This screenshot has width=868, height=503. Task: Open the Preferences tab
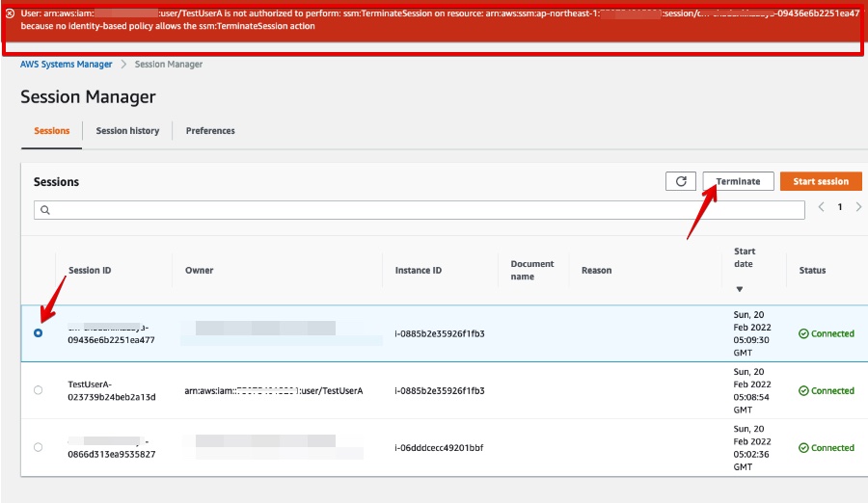(x=210, y=131)
